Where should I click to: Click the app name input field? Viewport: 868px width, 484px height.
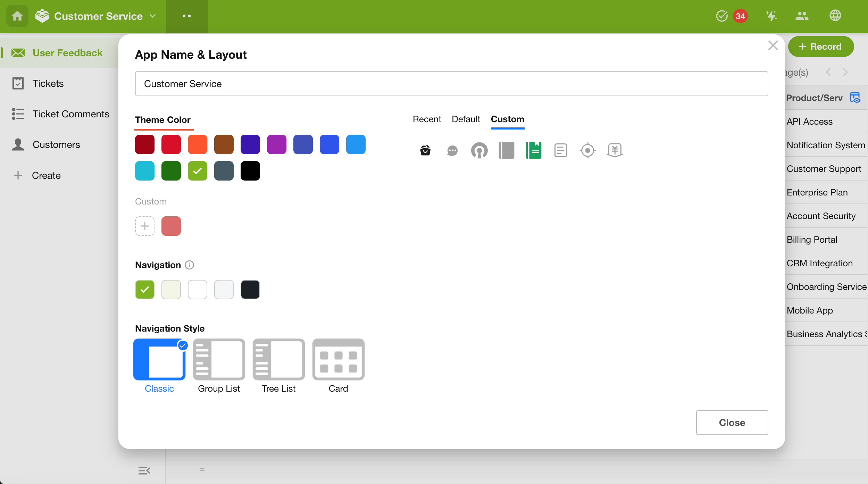[451, 84]
